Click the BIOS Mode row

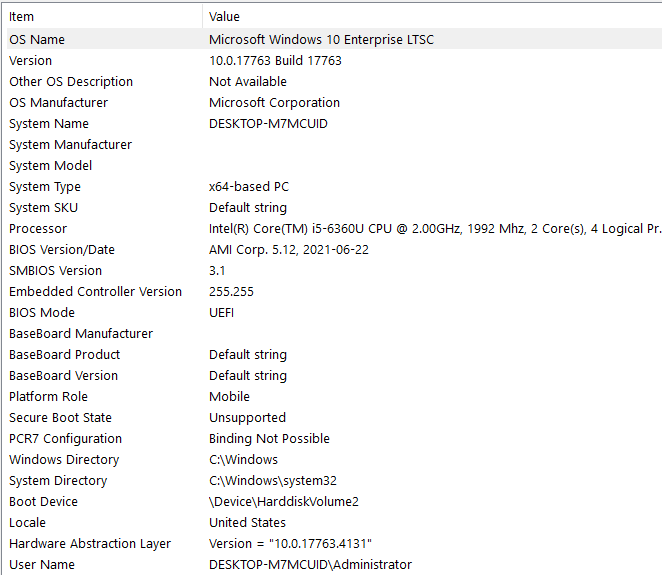(x=42, y=313)
